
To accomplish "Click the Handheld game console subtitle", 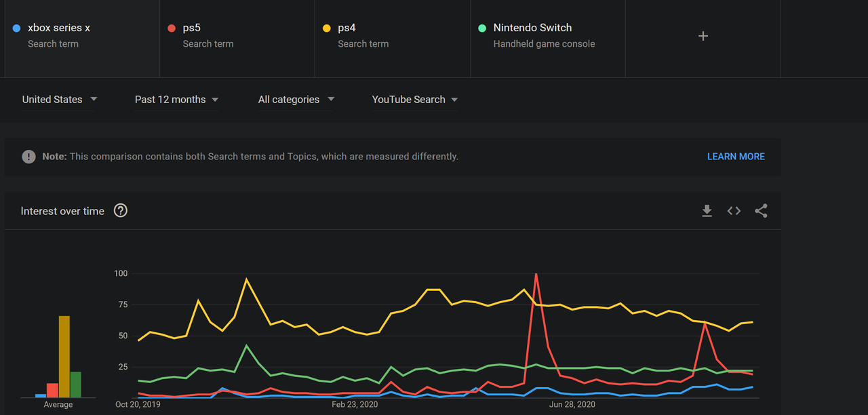I will click(544, 44).
